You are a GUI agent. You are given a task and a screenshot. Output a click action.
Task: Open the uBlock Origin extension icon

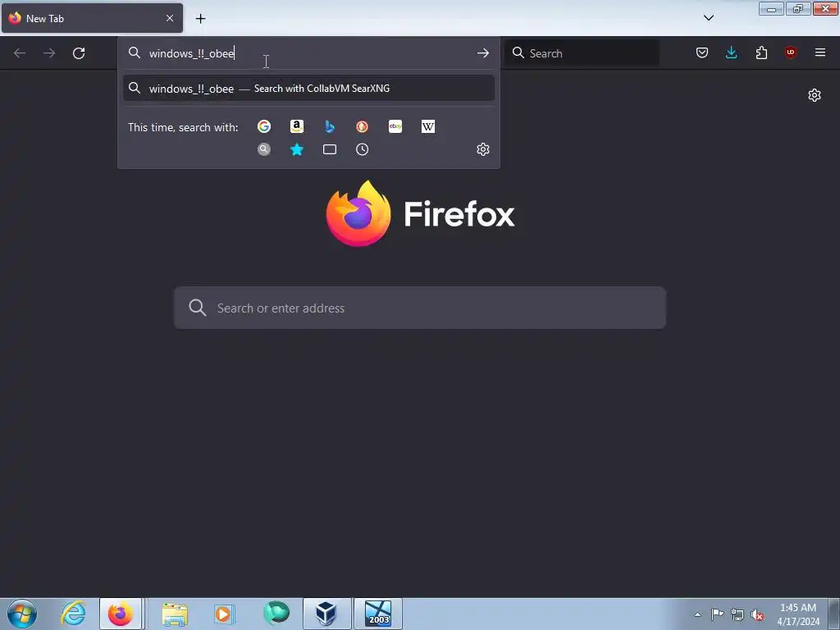pos(790,52)
